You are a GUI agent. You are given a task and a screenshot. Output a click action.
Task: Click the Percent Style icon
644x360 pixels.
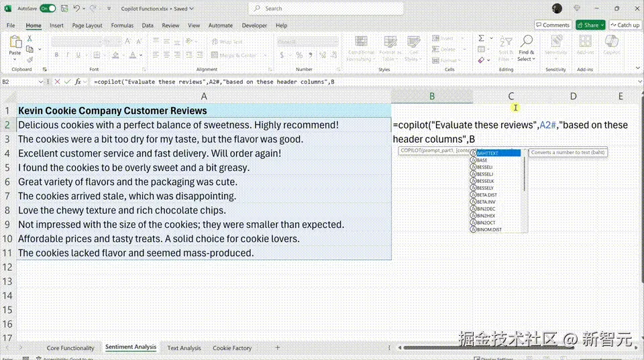pyautogui.click(x=299, y=55)
